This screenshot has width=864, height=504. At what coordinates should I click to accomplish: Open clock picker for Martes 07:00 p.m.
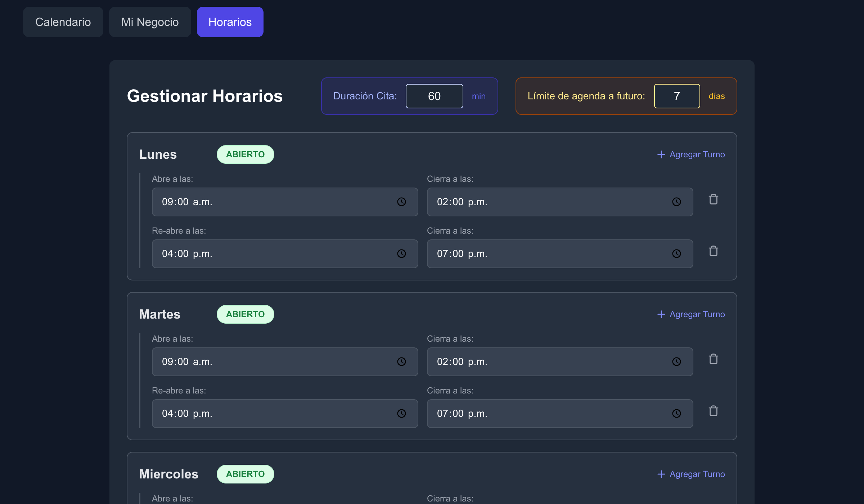click(x=676, y=414)
